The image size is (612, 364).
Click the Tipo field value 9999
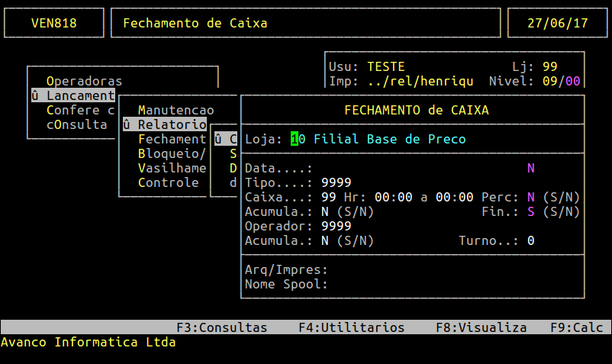[336, 182]
